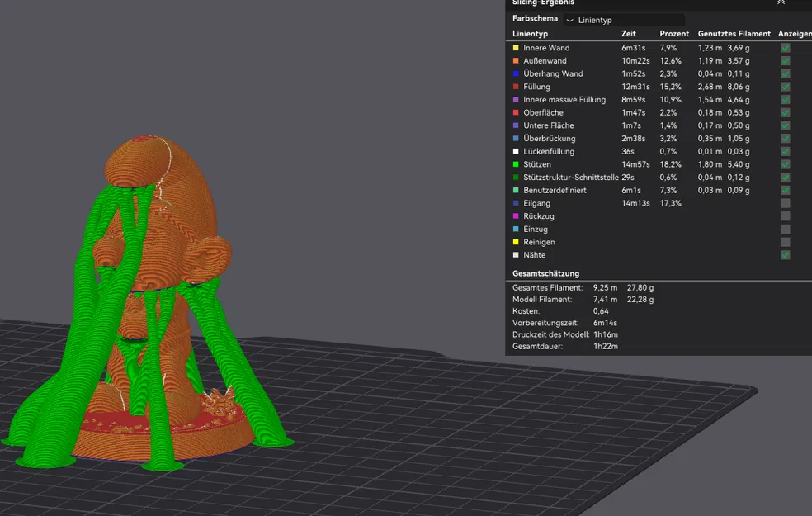
Task: Enable the Rückzug display checkbox
Action: (785, 215)
